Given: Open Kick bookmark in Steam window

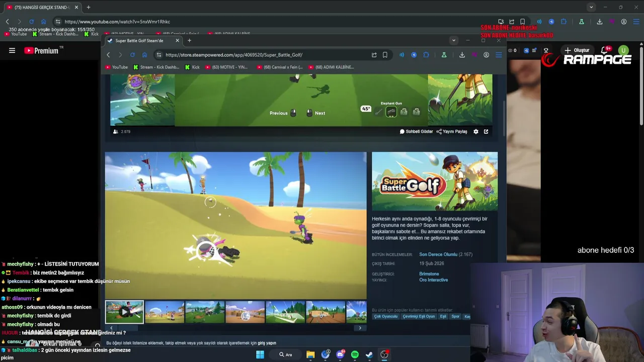Looking at the screenshot, I should coord(192,67).
